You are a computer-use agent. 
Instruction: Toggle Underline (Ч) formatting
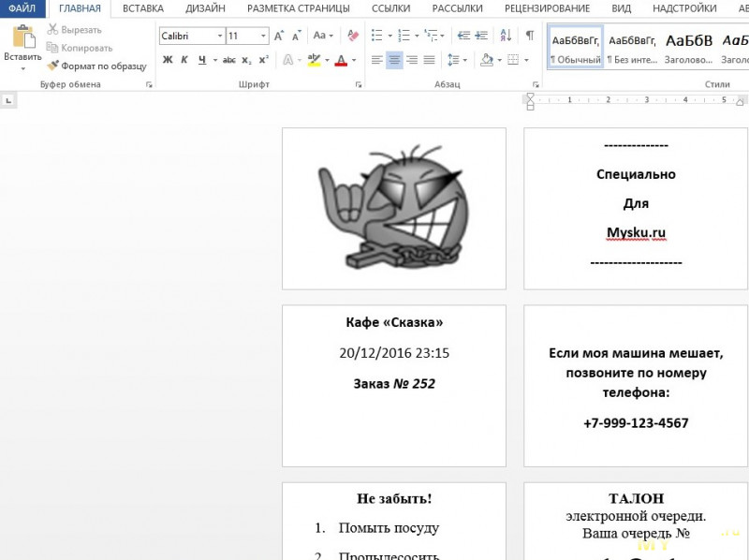coord(202,60)
